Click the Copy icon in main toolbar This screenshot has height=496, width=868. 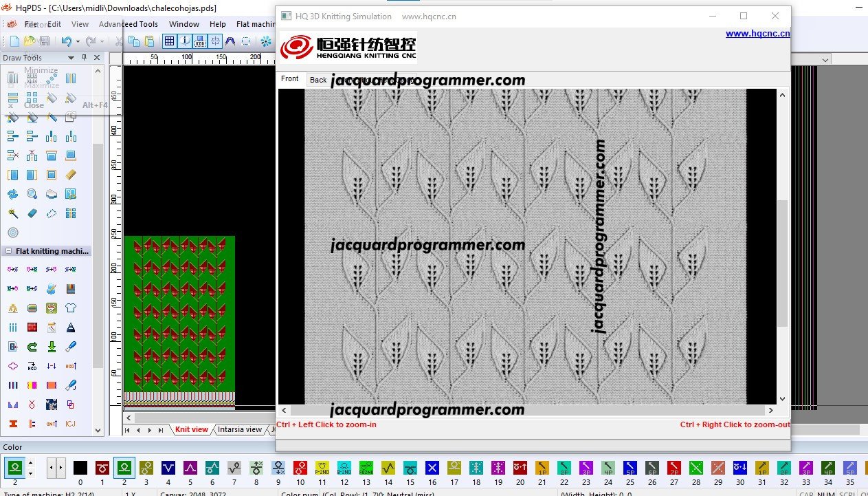click(133, 42)
